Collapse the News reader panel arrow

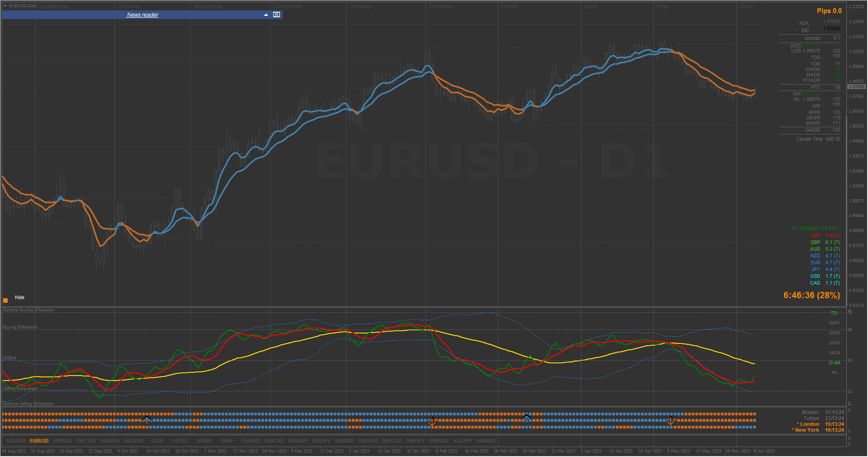click(266, 15)
